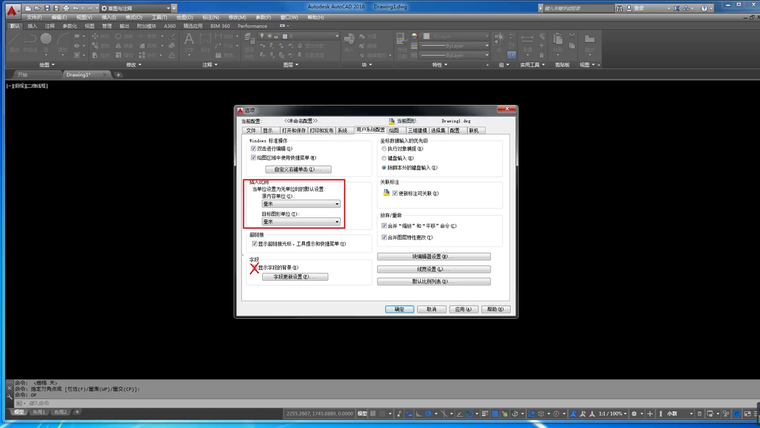The width and height of the screenshot is (760, 428).
Task: Open the 源内容单位 dropdown
Action: (x=301, y=203)
